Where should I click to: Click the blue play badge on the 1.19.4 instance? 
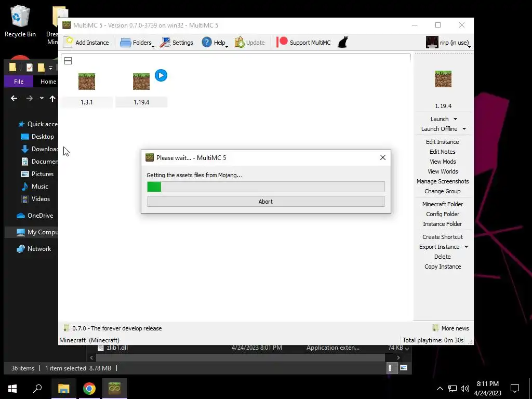click(x=161, y=75)
